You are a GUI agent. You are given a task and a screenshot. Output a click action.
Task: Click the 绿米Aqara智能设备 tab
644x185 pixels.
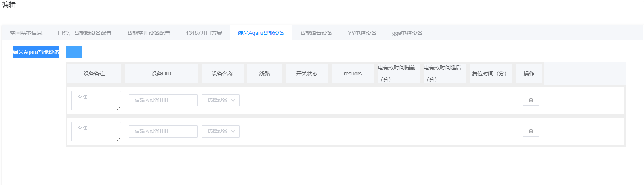261,33
